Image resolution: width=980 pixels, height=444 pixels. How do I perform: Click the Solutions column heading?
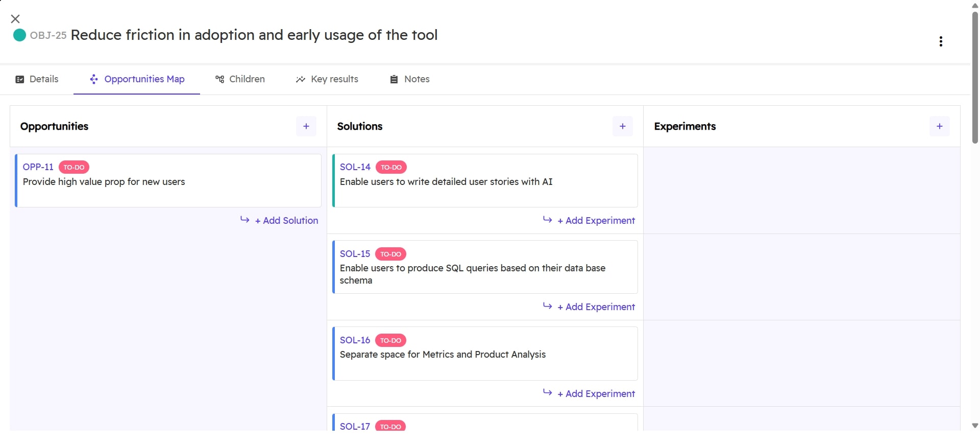360,126
